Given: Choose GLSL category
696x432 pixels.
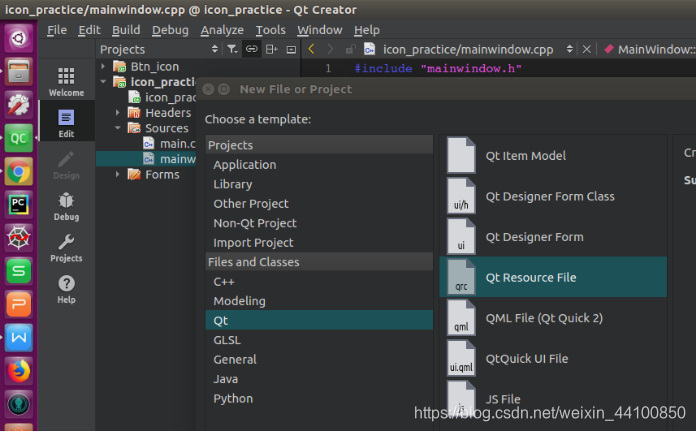Looking at the screenshot, I should pos(319,340).
